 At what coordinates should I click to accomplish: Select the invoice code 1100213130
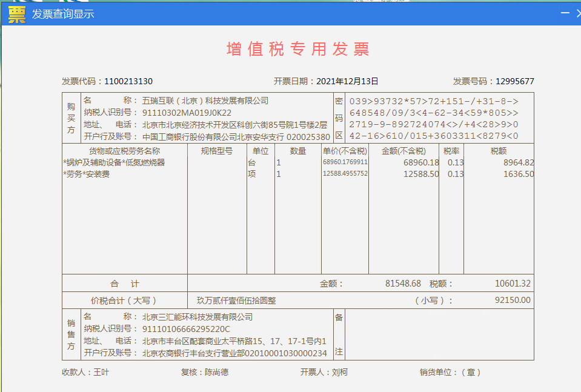click(128, 81)
